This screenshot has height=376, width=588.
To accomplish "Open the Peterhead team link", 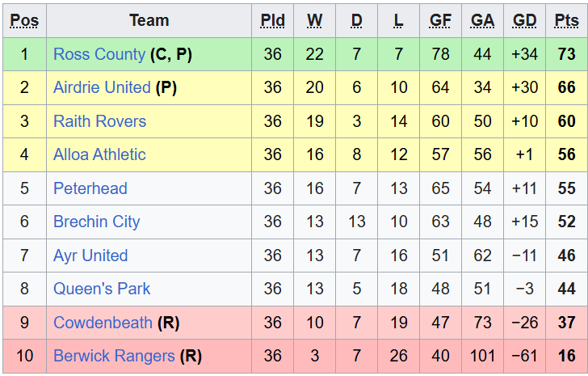I will click(x=90, y=188).
